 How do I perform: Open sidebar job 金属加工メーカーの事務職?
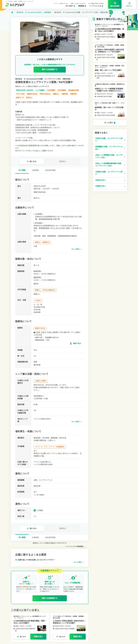[x=110, y=90]
